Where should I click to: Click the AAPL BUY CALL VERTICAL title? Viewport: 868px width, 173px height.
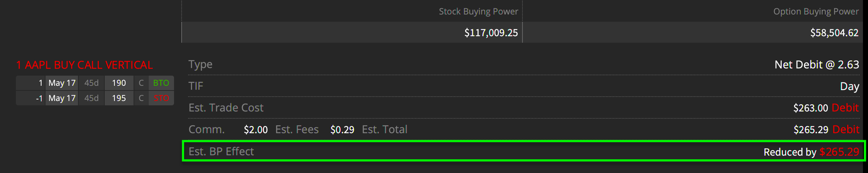[84, 65]
